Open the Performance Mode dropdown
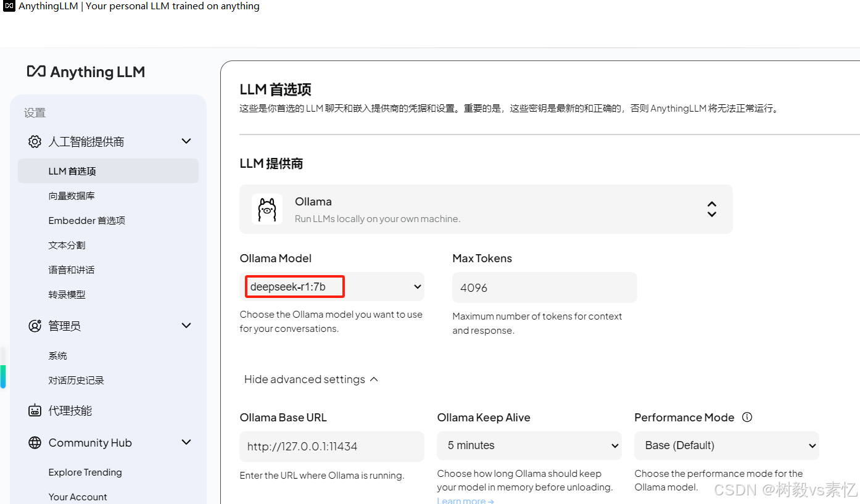The width and height of the screenshot is (860, 504). coord(727,445)
